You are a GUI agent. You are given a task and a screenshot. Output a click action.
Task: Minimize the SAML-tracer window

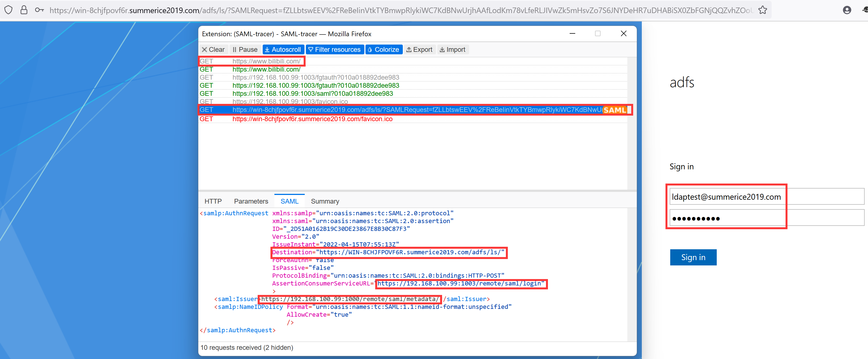[x=572, y=34]
